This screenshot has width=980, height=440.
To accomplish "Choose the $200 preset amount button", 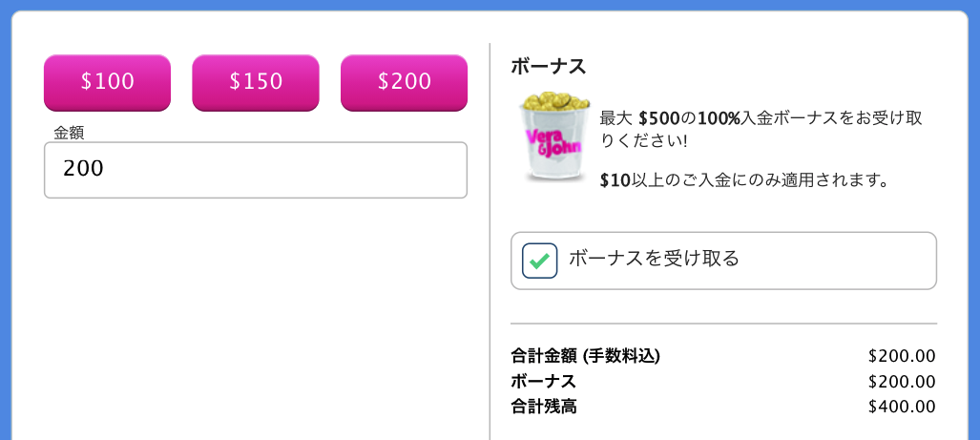I will (404, 82).
